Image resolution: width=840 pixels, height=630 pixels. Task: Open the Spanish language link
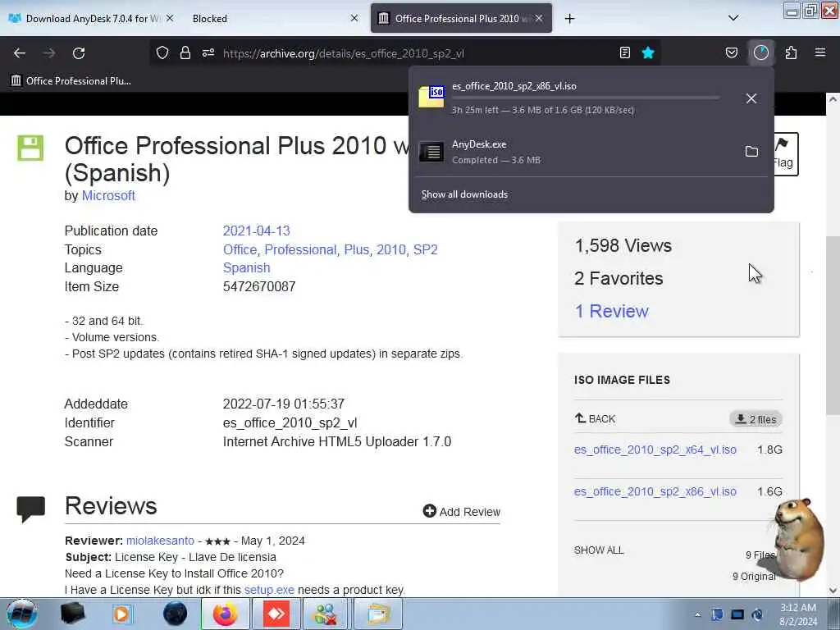(246, 268)
